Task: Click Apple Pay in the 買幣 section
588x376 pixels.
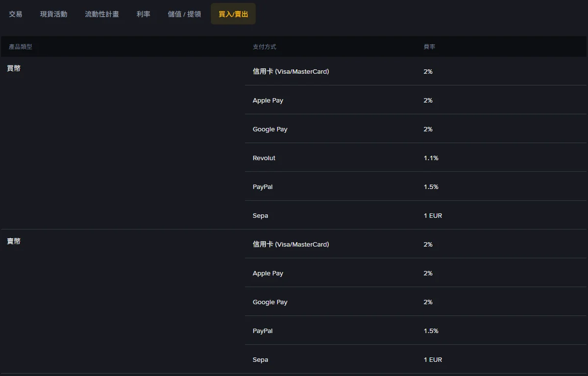Action: pyautogui.click(x=268, y=100)
